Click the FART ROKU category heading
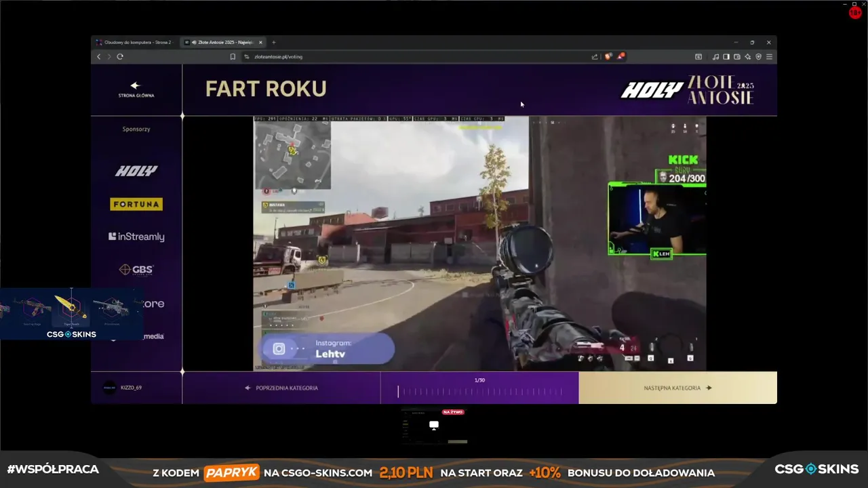Screen dimensions: 868x488 (266, 89)
